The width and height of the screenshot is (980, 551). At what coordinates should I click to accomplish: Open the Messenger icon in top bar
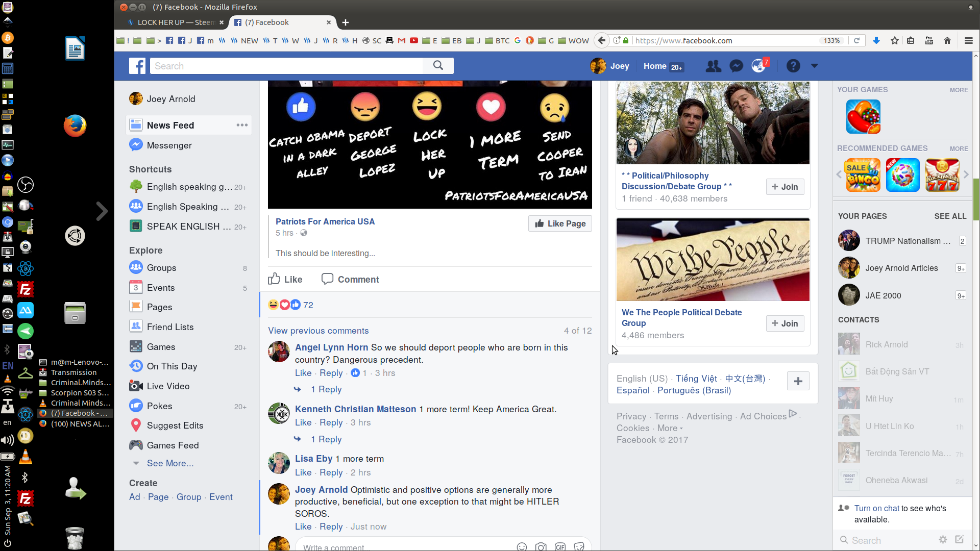[x=736, y=66]
